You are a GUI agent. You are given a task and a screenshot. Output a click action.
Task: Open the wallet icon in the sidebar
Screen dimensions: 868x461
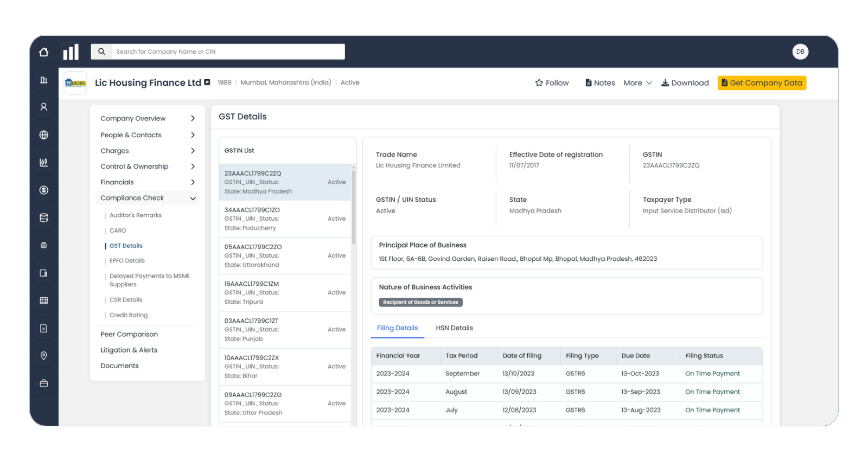pos(44,273)
